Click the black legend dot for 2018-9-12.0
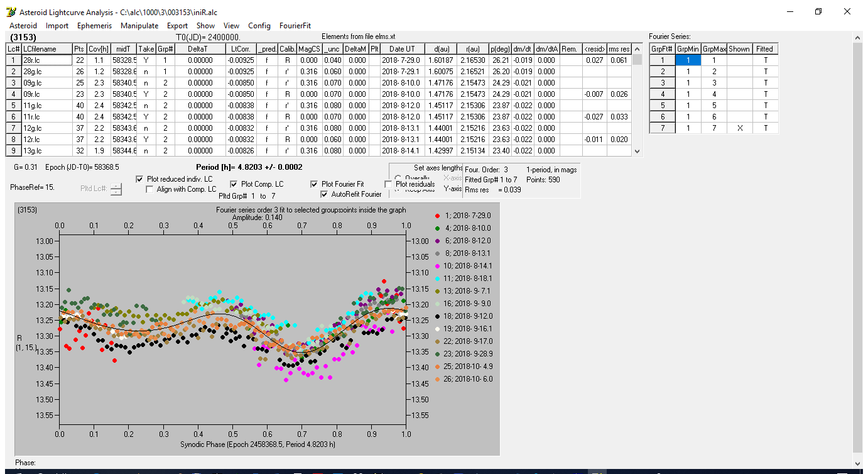This screenshot has width=868, height=474. click(x=437, y=316)
